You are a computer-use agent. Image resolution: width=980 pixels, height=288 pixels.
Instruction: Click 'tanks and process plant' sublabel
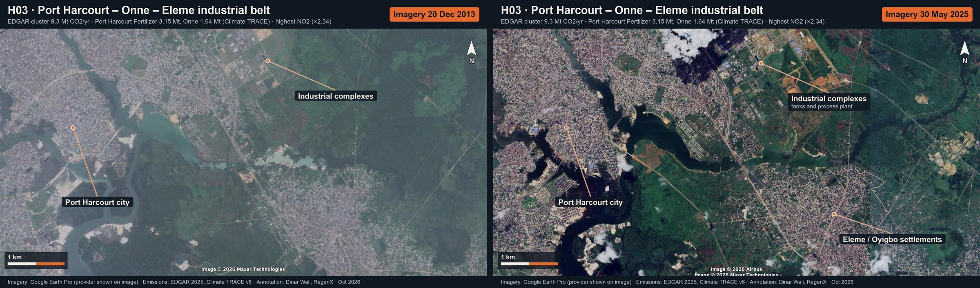click(x=822, y=106)
